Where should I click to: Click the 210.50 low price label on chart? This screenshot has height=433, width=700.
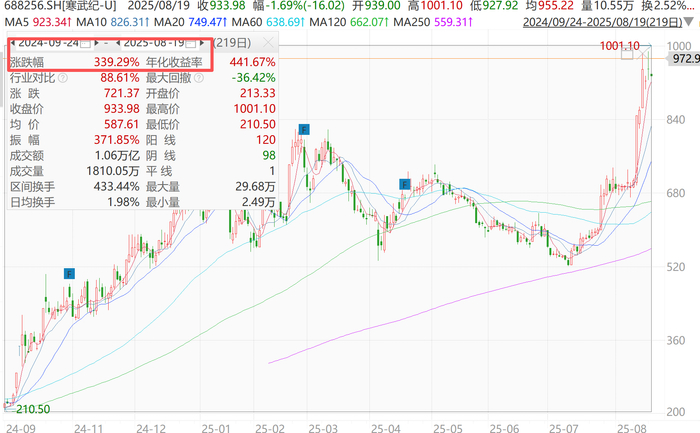pos(33,409)
